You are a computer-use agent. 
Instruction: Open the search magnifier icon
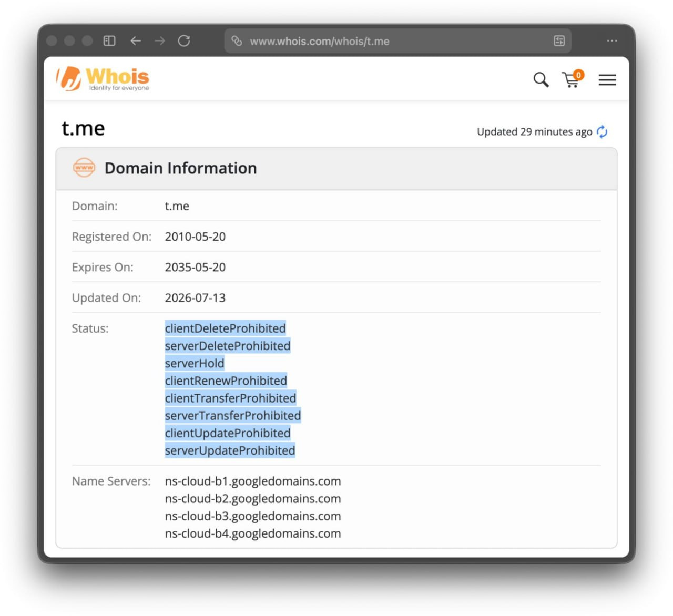click(x=541, y=80)
